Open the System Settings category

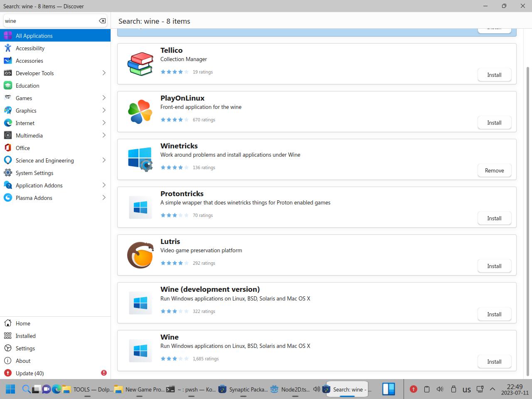pyautogui.click(x=55, y=173)
